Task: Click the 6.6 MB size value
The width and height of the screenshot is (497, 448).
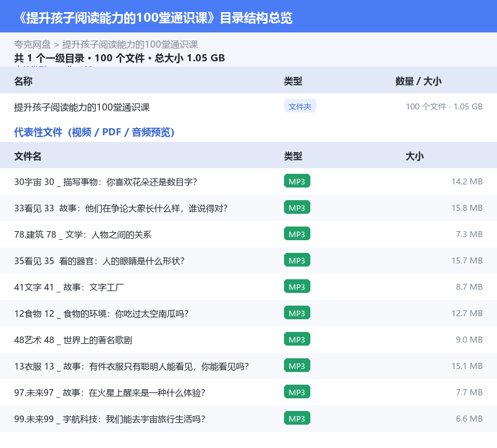Action: pyautogui.click(x=469, y=419)
